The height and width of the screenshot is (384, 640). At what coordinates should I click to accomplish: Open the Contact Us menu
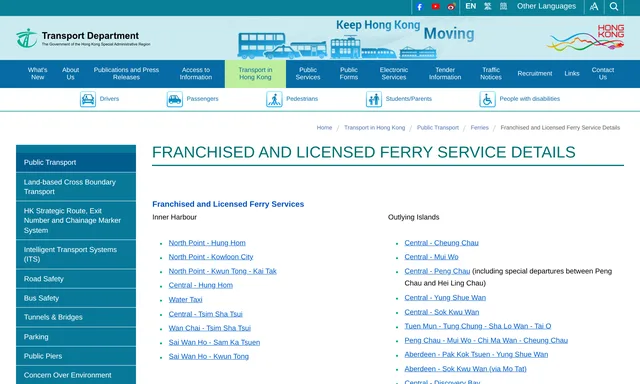[603, 74]
